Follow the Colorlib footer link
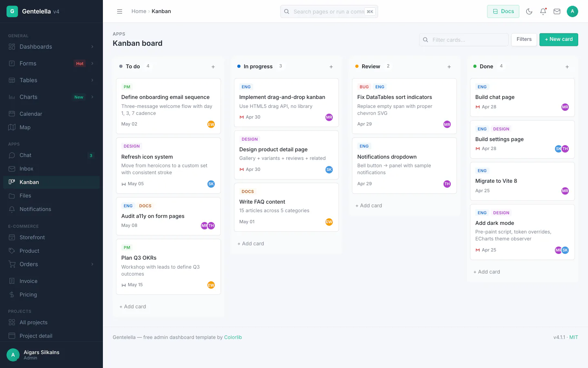 point(233,337)
